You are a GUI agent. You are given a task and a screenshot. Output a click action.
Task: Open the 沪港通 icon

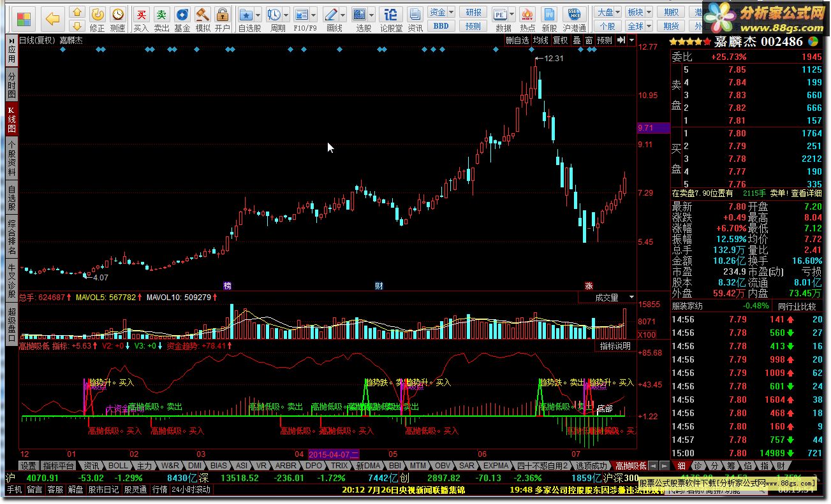coord(575,19)
